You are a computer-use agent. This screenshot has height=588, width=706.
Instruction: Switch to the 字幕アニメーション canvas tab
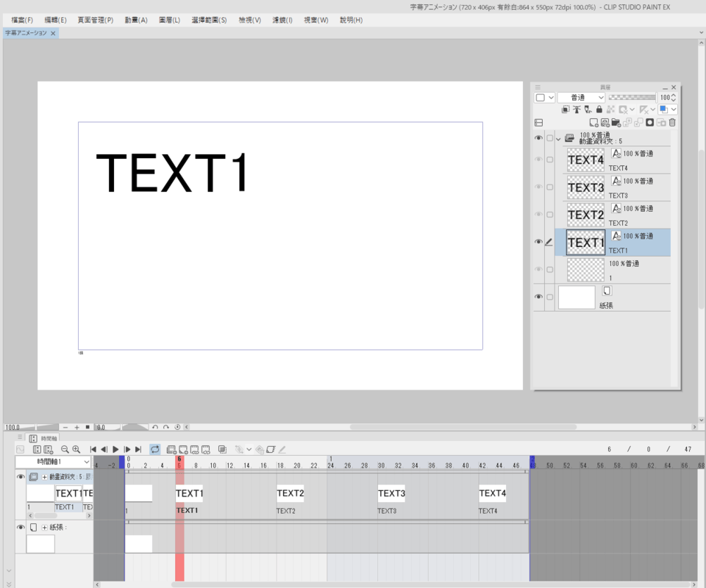tap(26, 33)
